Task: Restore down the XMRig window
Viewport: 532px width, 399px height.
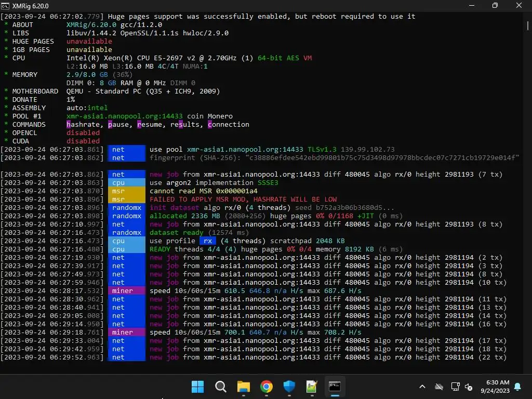Action: pyautogui.click(x=495, y=5)
